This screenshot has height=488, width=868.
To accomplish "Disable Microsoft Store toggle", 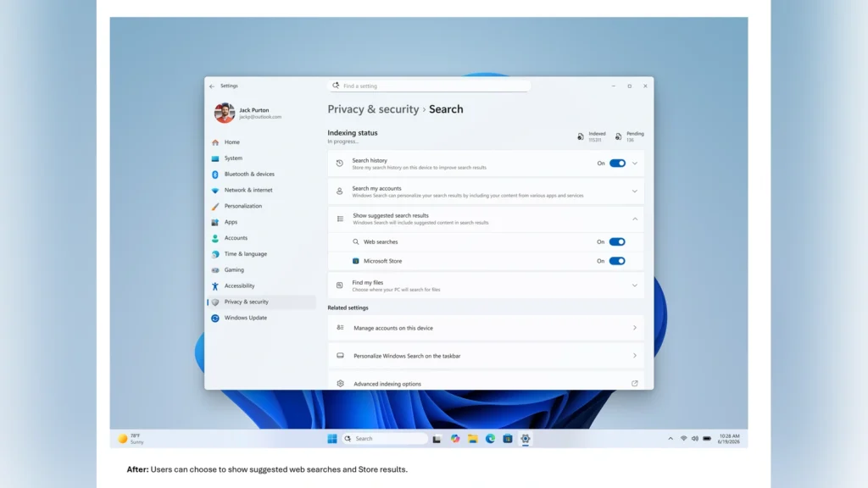I will (617, 261).
